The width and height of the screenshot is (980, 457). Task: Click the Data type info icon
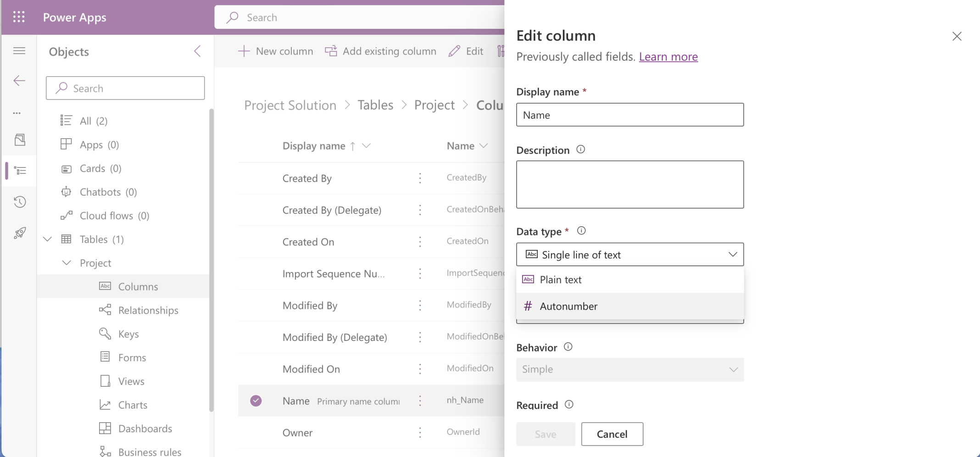pyautogui.click(x=581, y=231)
